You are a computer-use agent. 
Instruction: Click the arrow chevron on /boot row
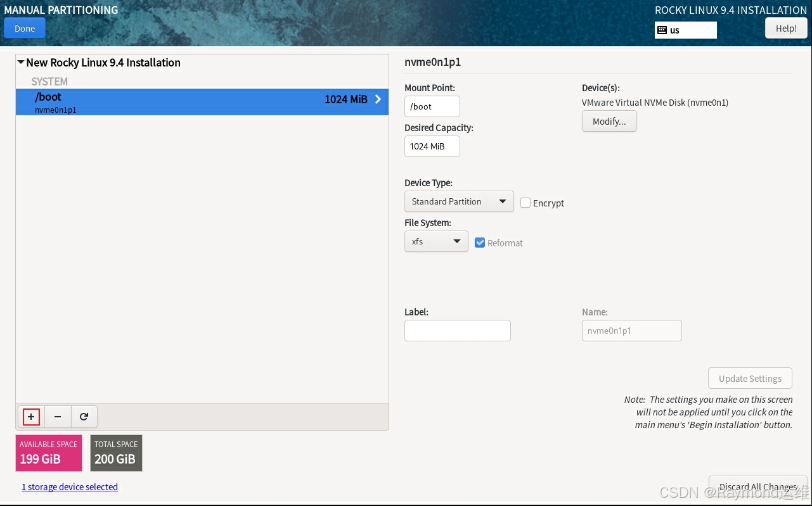[x=378, y=99]
